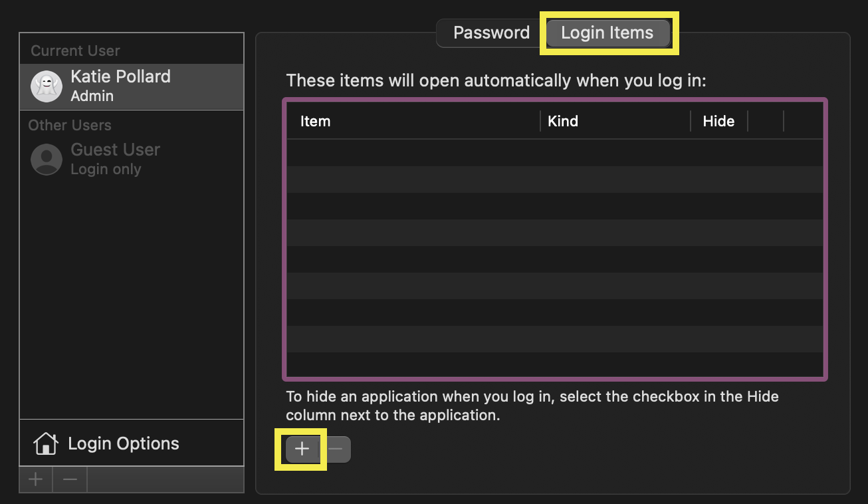Click inside the login items list area
This screenshot has width=868, height=504.
556,253
